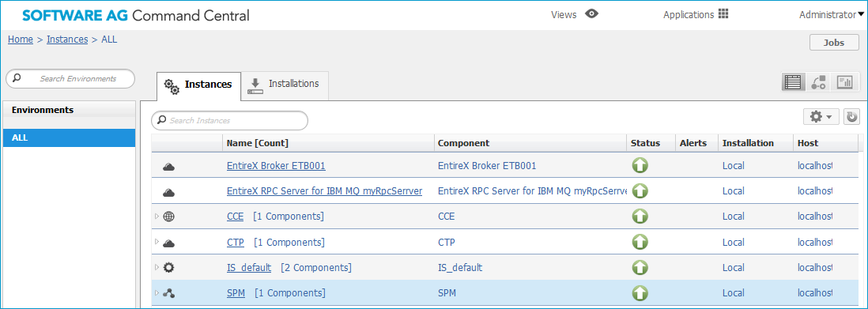Image resolution: width=868 pixels, height=309 pixels.
Task: Switch to the Installations tab
Action: 285,85
